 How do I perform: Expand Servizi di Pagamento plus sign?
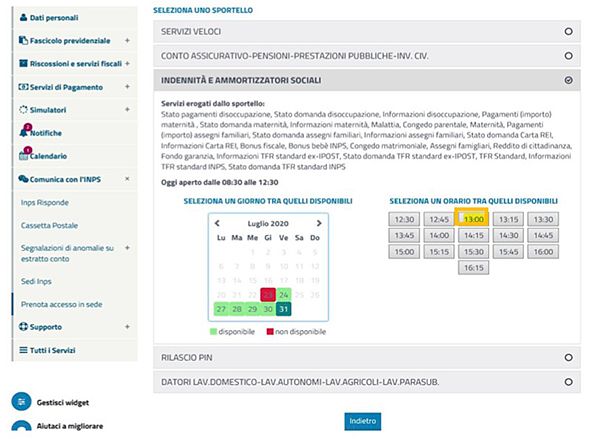(127, 86)
